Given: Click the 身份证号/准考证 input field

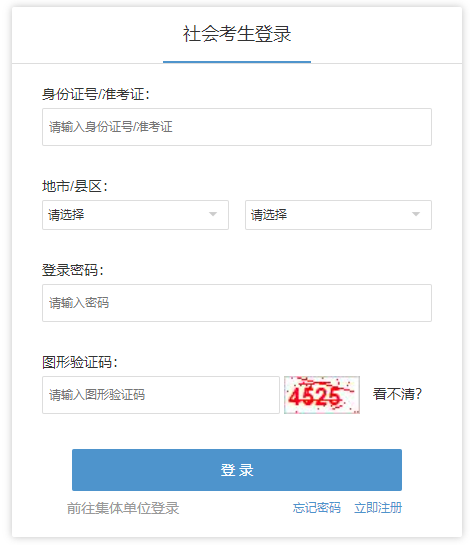Looking at the screenshot, I should 237,127.
